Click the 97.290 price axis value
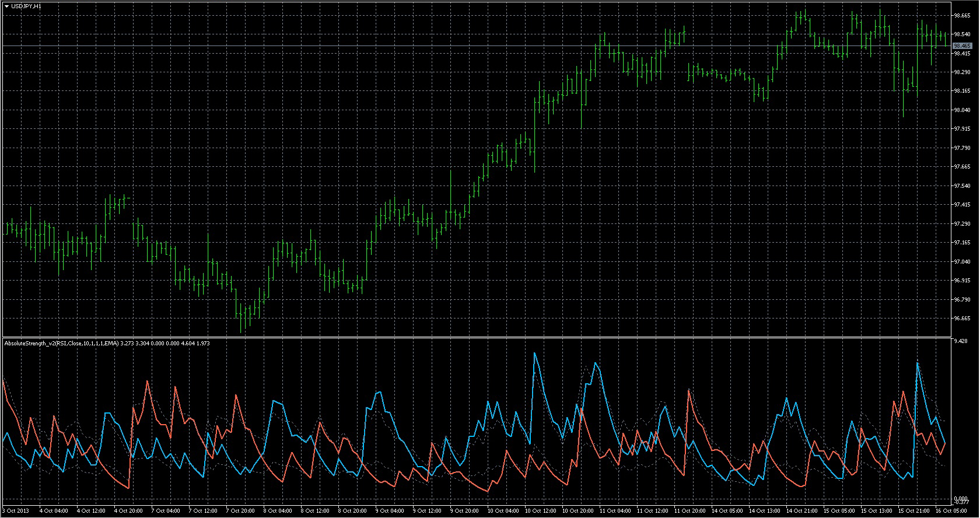Screen dimensions: 980x518 962,224
